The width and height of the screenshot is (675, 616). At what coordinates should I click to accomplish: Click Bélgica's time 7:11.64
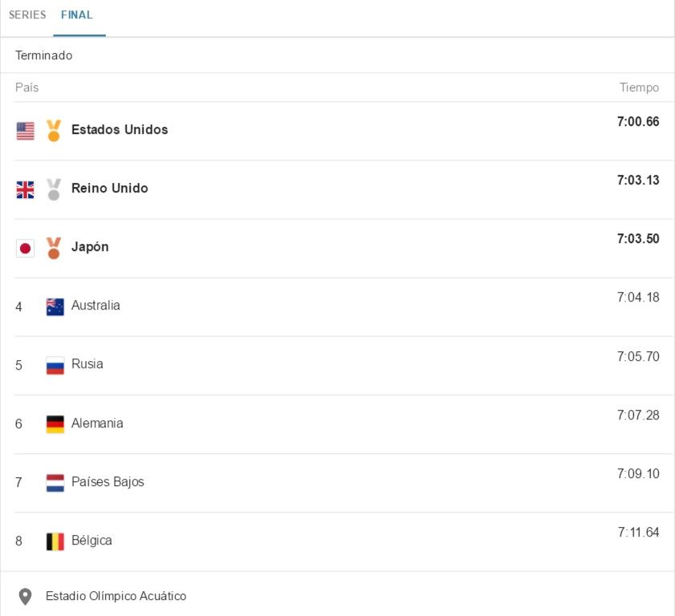click(638, 533)
